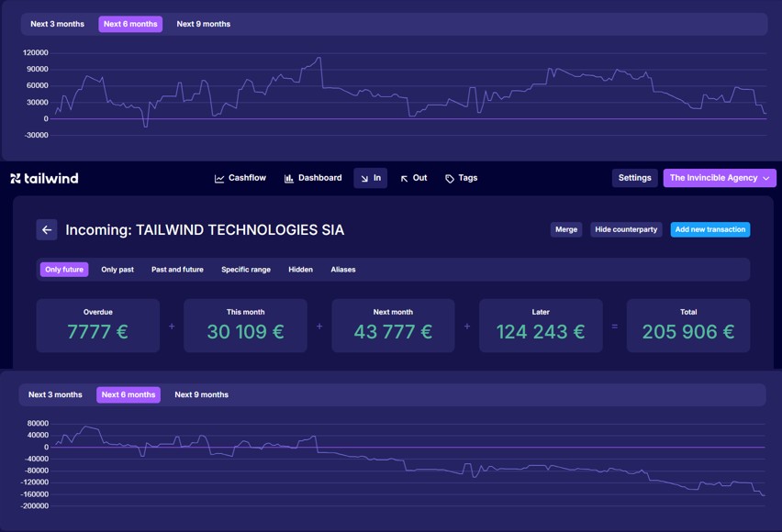
Task: Click the Tags label icon
Action: [x=450, y=179]
